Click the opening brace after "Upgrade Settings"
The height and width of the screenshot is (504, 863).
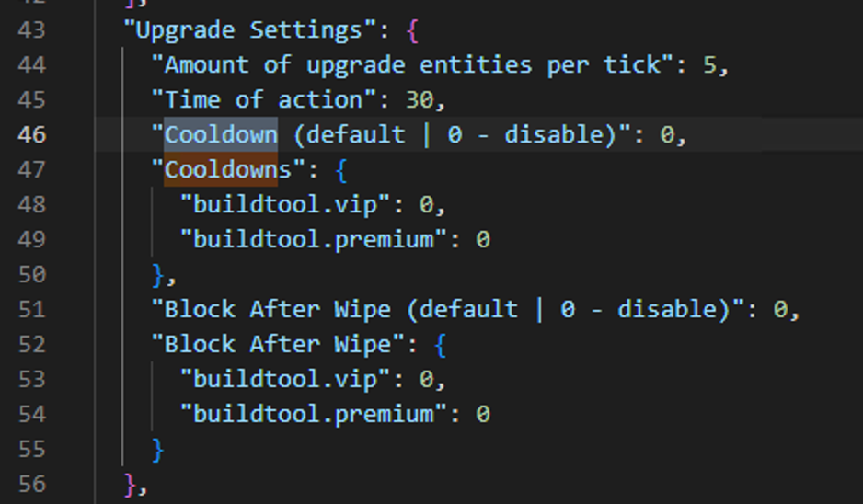click(413, 31)
